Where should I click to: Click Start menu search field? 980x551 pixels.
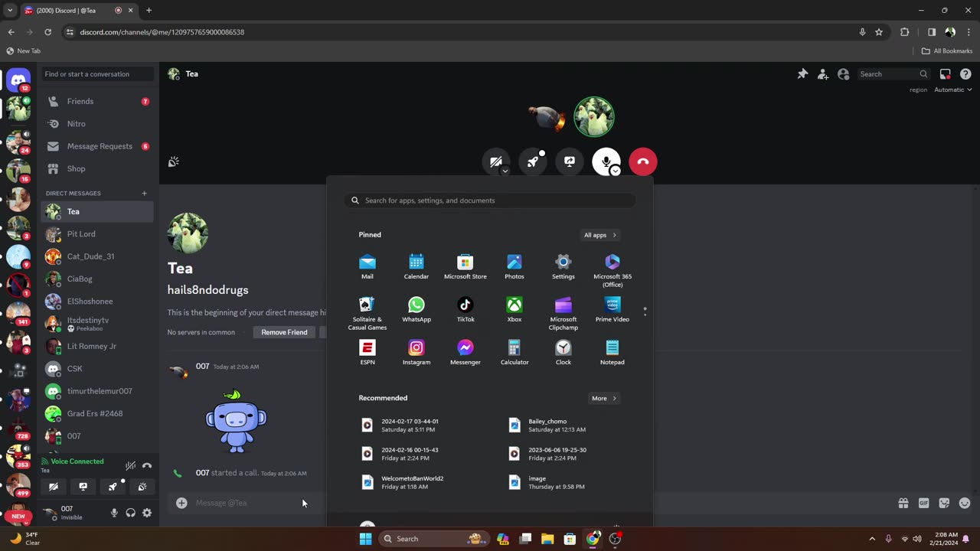pyautogui.click(x=490, y=201)
